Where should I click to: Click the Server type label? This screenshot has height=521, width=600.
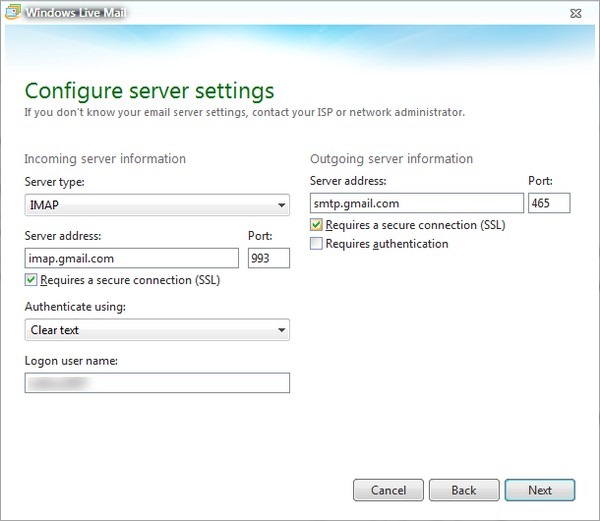(54, 182)
